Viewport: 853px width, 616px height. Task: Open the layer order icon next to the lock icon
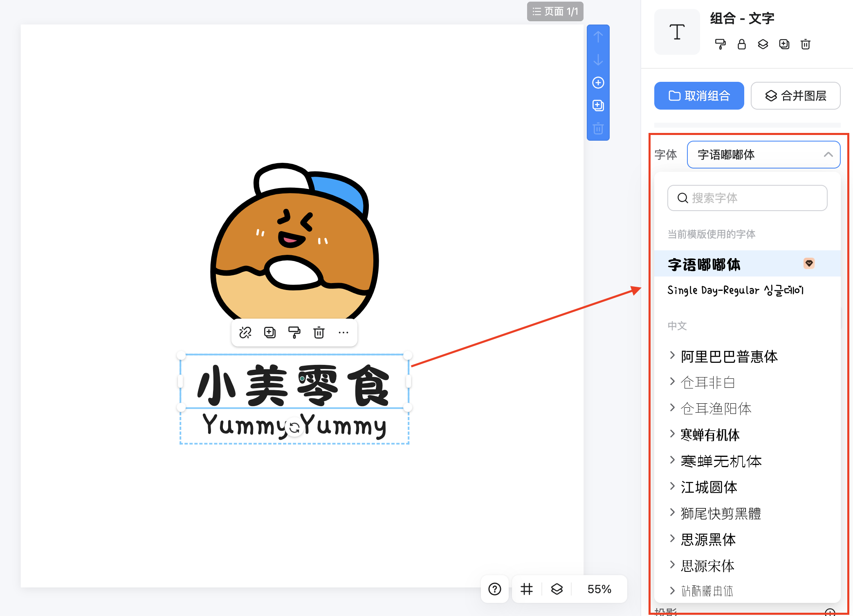763,44
